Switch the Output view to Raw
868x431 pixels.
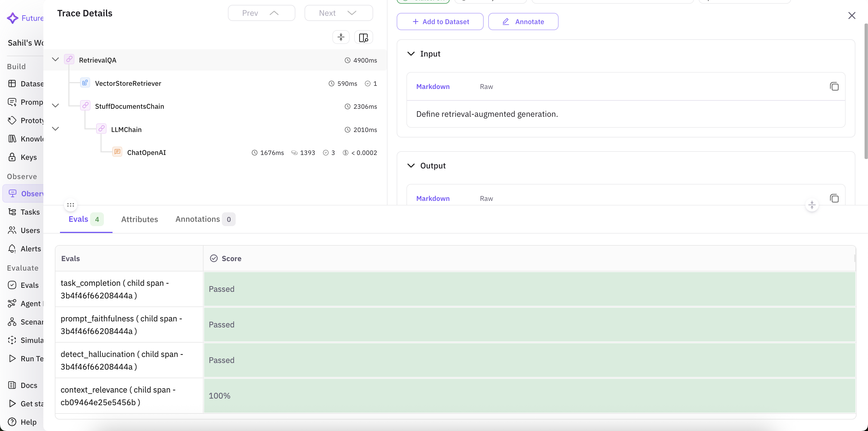click(x=486, y=199)
